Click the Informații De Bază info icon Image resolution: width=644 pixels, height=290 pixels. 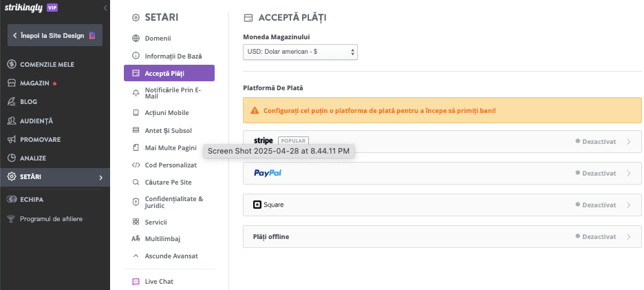coord(136,56)
